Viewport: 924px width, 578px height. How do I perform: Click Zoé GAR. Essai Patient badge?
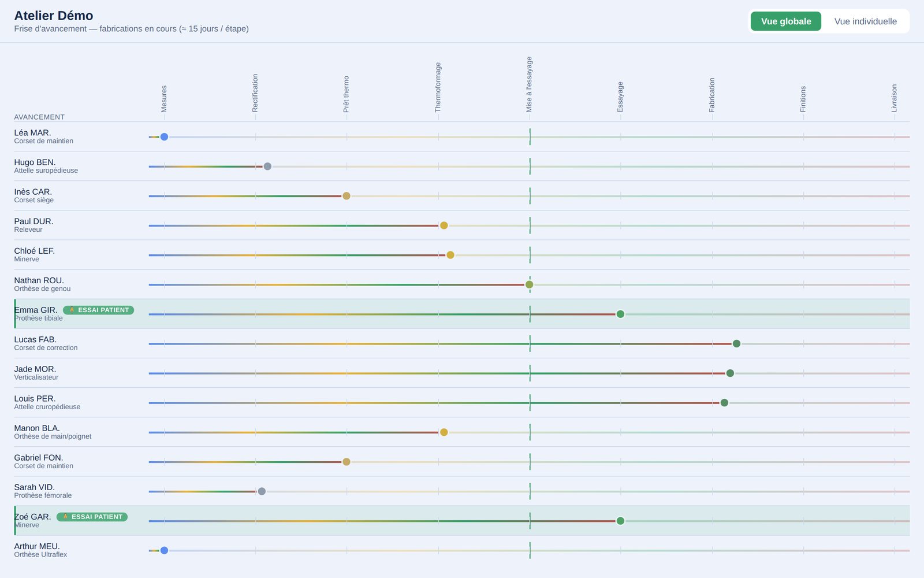(92, 517)
